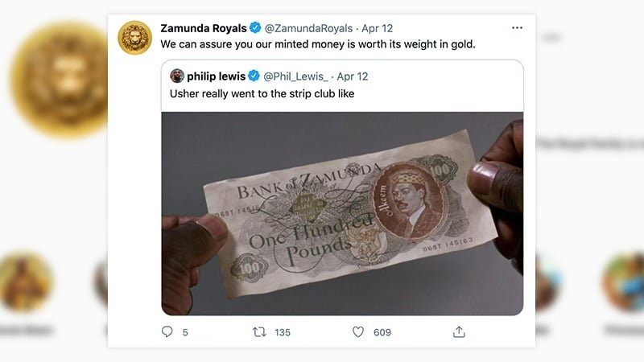Click the Zamunda Royals lion avatar
This screenshot has width=644, height=362.
pyautogui.click(x=134, y=37)
